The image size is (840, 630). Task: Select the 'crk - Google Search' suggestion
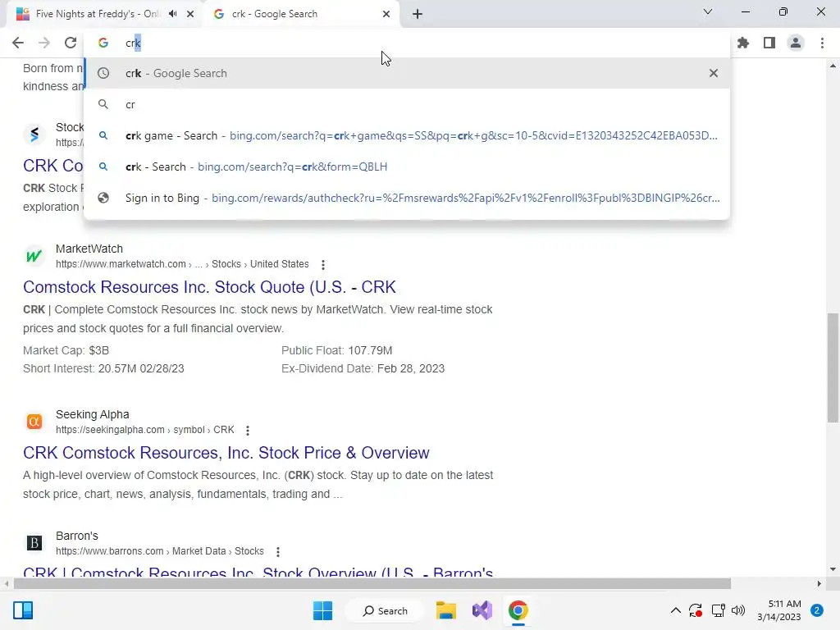tap(407, 73)
